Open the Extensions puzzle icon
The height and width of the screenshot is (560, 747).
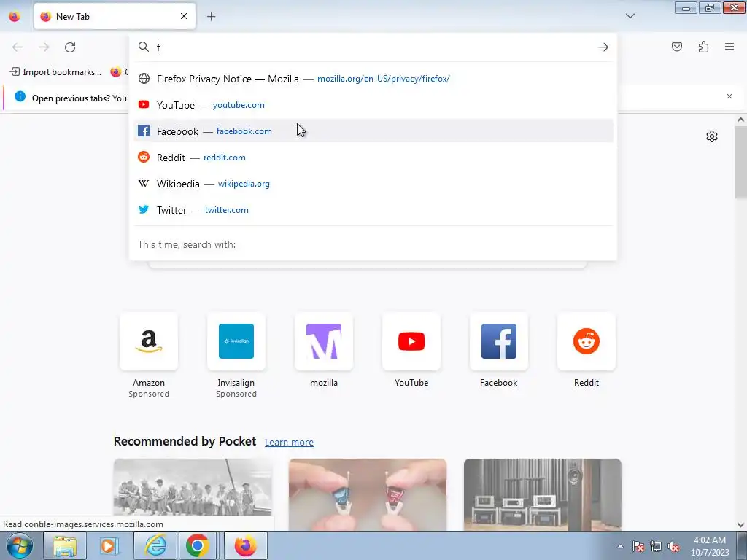coord(704,47)
